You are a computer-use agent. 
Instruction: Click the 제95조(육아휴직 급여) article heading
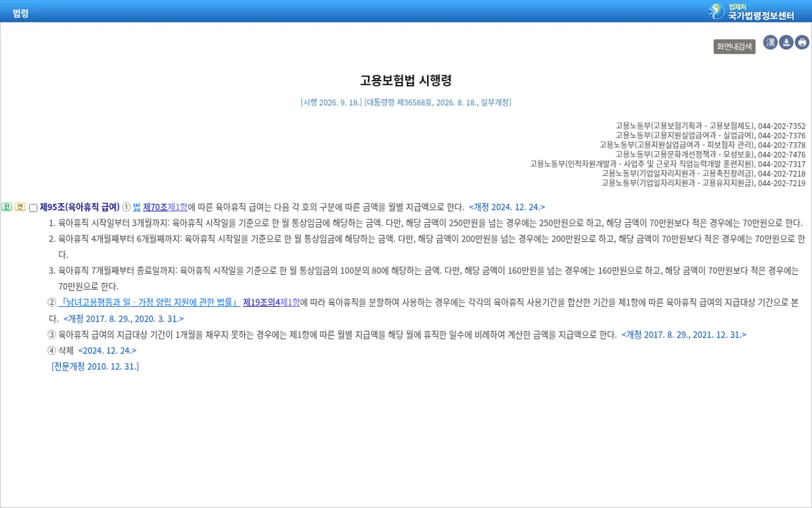tap(80, 207)
